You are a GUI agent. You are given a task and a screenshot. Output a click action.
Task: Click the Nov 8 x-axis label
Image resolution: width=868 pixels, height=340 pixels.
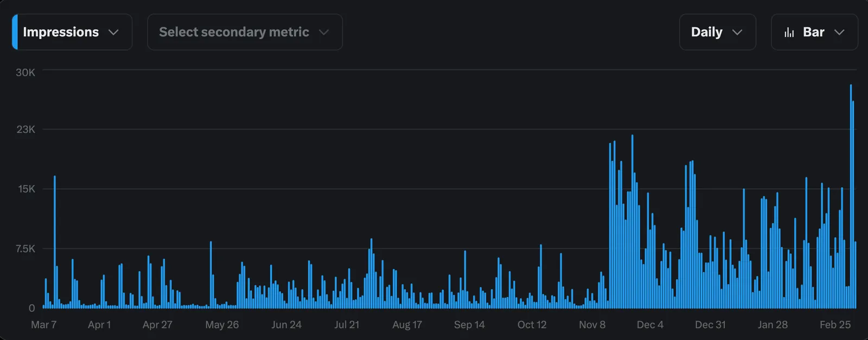[592, 324]
